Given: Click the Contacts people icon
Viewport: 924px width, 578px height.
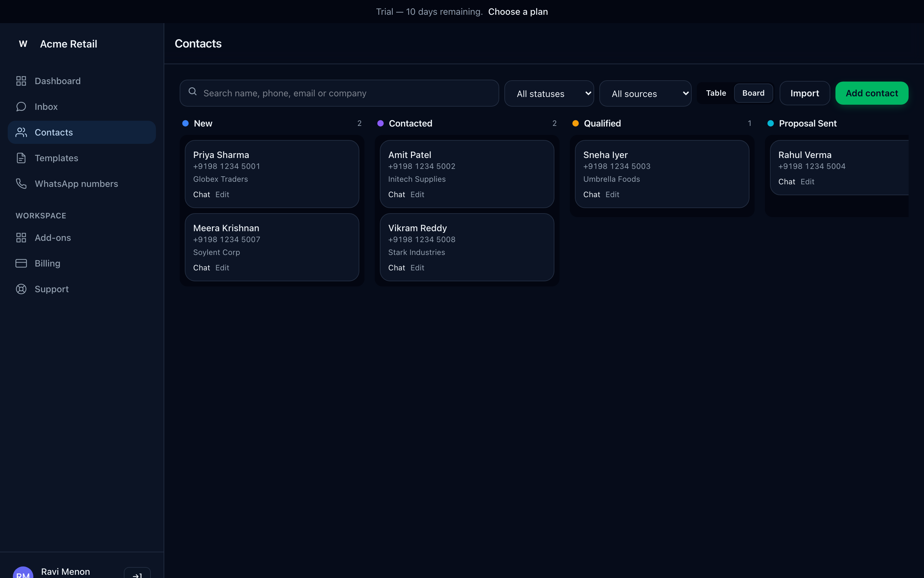Looking at the screenshot, I should [x=21, y=132].
